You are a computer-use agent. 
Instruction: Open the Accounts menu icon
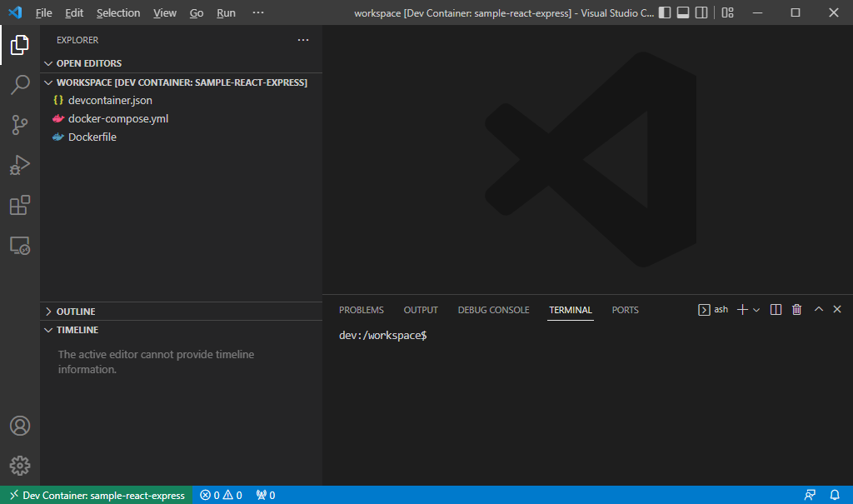point(20,426)
